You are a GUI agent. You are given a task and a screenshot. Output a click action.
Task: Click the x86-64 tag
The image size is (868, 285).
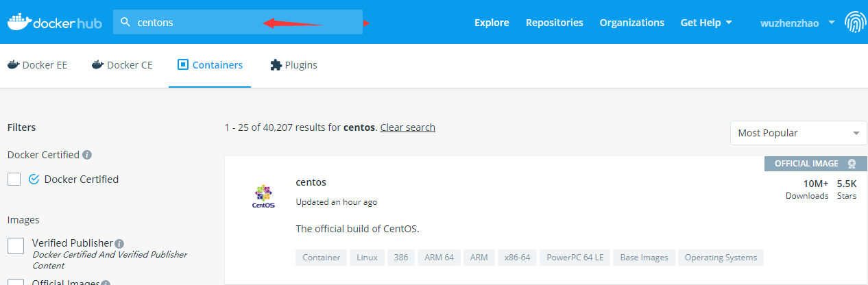tap(518, 258)
